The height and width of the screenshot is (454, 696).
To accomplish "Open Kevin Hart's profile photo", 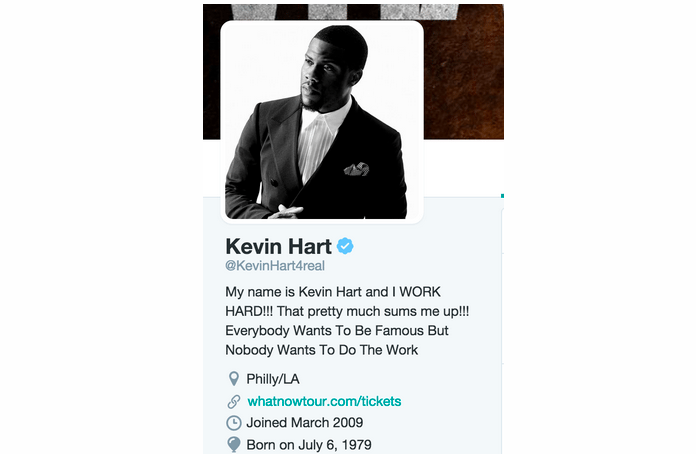I will click(x=322, y=122).
